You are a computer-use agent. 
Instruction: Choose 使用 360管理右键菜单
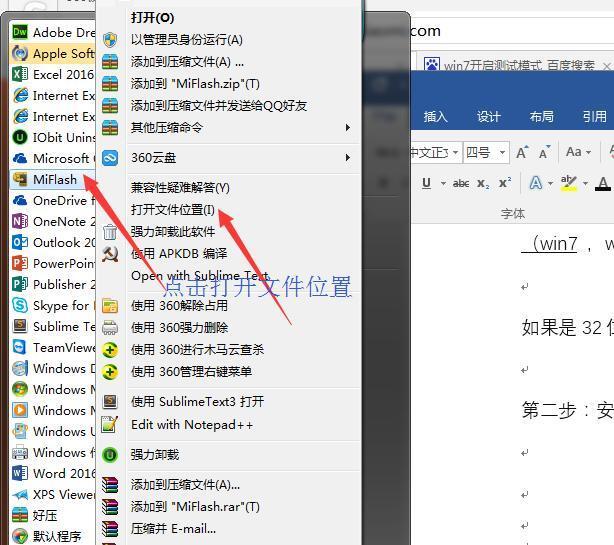coord(191,371)
